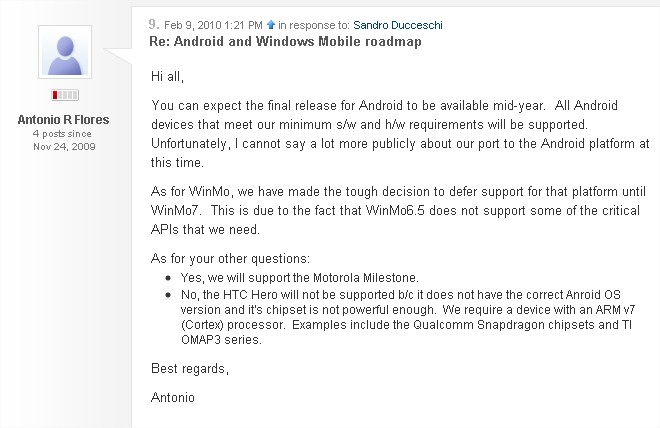
Task: Click the "Hi all," greeting line
Action: [x=171, y=76]
